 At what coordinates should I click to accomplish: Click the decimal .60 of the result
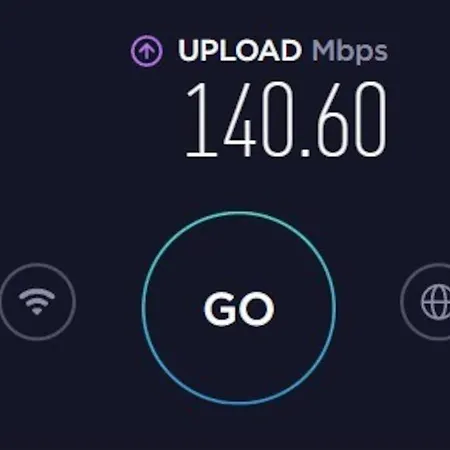click(343, 120)
